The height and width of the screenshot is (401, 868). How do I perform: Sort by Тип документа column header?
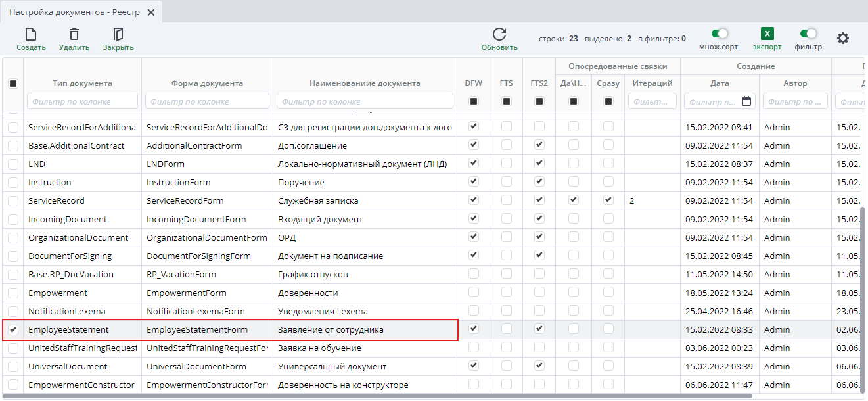point(82,83)
